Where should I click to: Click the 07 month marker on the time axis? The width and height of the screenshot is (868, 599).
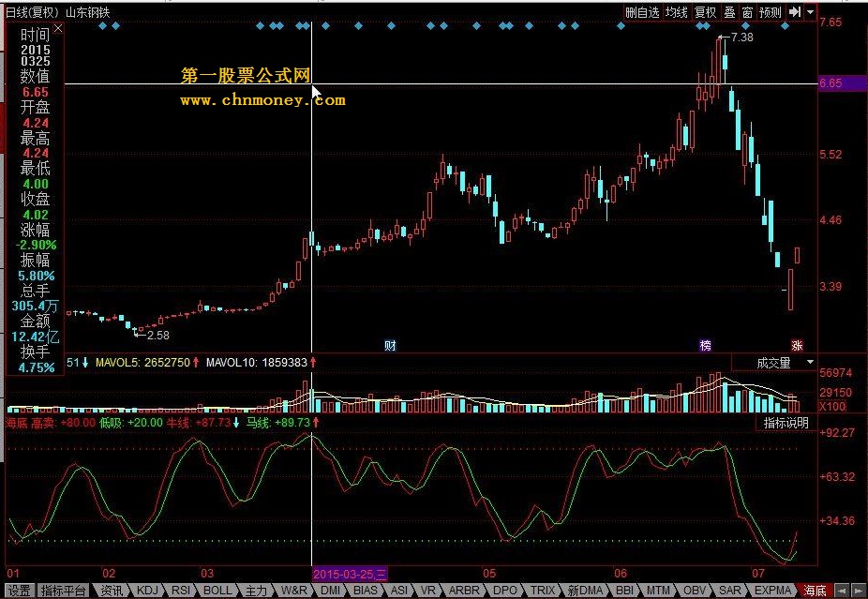757,574
